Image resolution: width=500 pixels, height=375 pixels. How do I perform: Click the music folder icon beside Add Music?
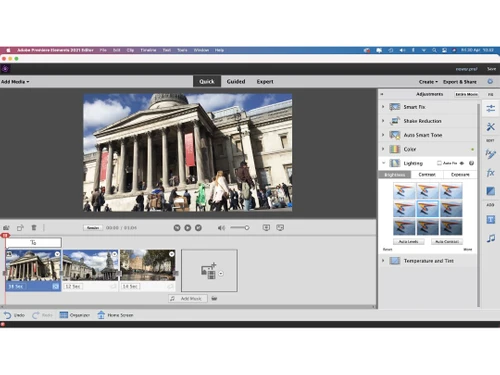tap(214, 298)
